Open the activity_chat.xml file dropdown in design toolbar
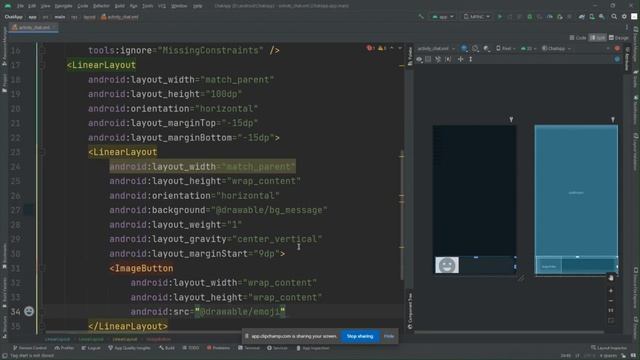The height and width of the screenshot is (360, 640). [x=436, y=49]
